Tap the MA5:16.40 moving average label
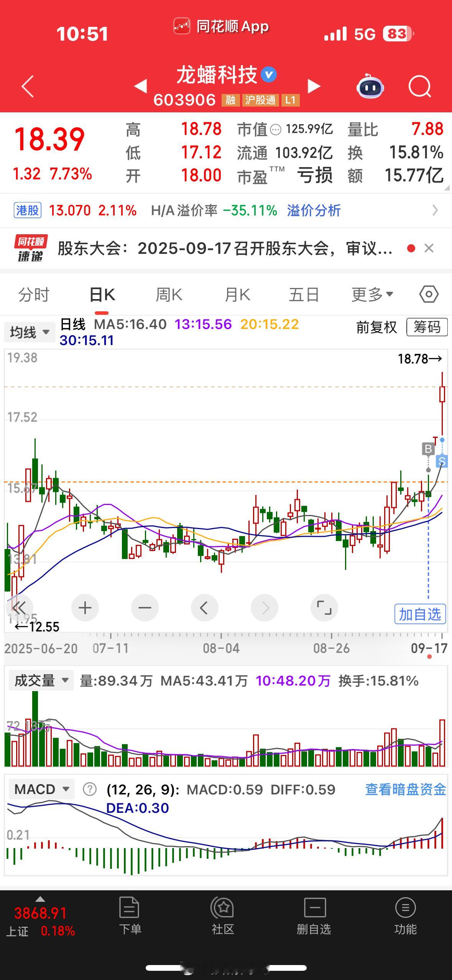 [130, 324]
